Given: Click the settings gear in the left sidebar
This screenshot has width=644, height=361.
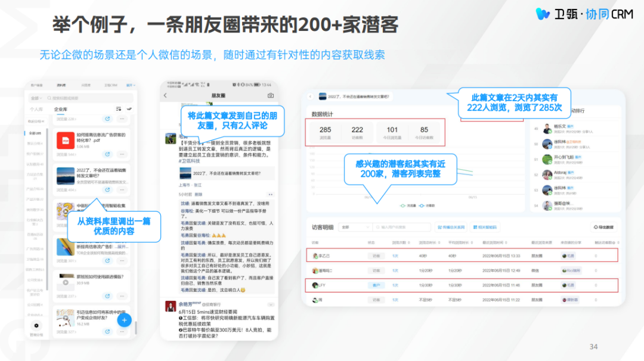Looking at the screenshot, I should tap(36, 325).
